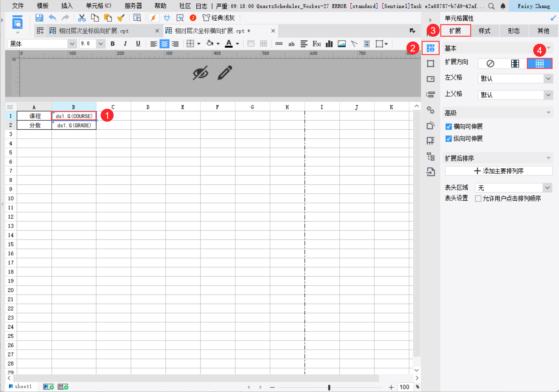This screenshot has width=559, height=392.
Task: Set expansion direction to vertical
Action: tap(515, 63)
